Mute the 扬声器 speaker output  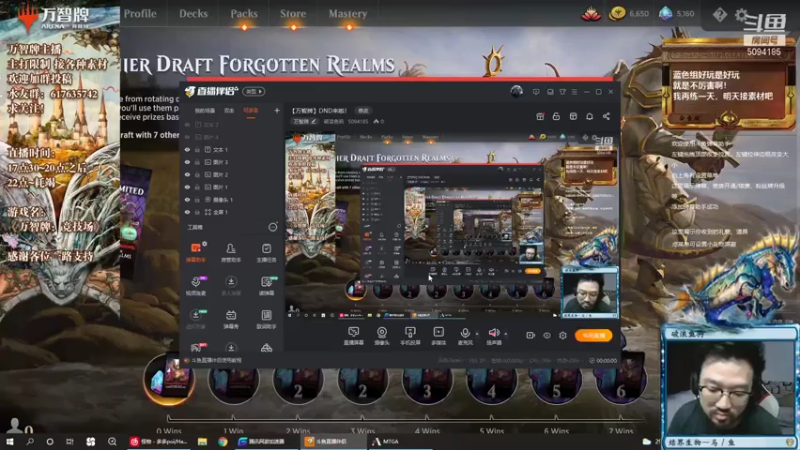(x=493, y=336)
